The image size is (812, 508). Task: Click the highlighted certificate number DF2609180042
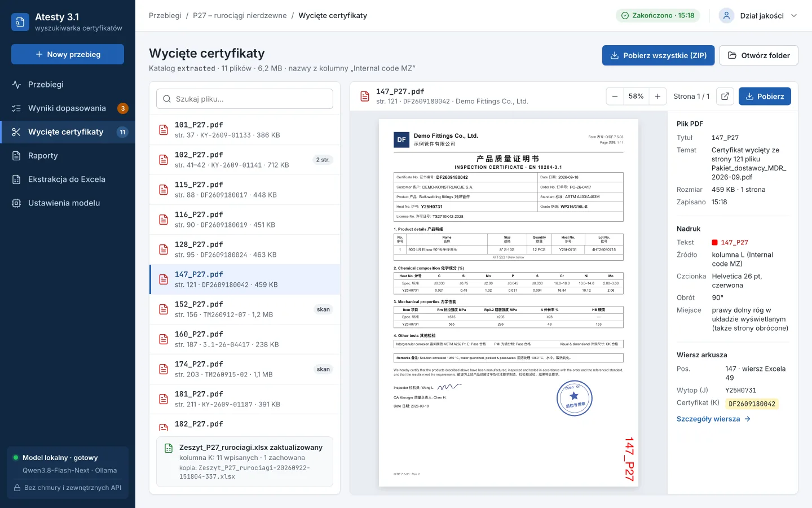click(x=752, y=404)
